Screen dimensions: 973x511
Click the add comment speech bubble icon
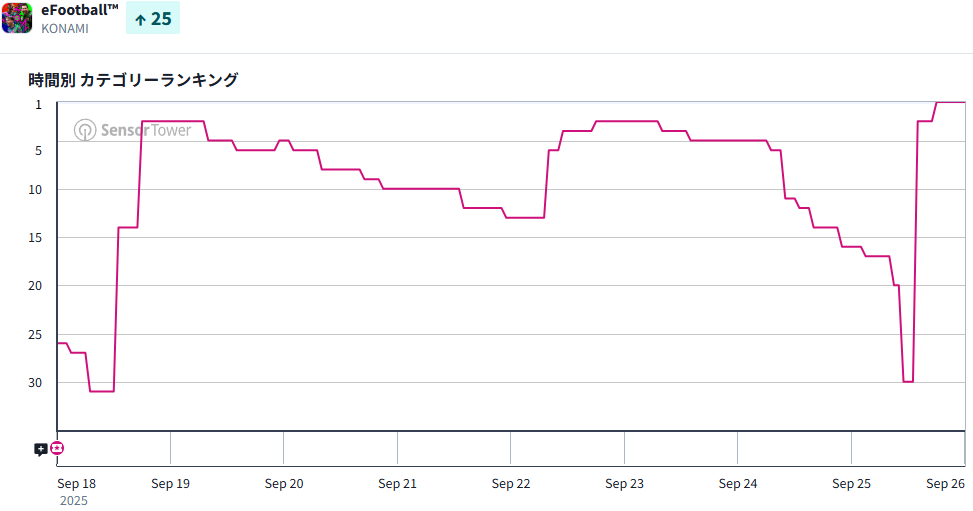[40, 449]
